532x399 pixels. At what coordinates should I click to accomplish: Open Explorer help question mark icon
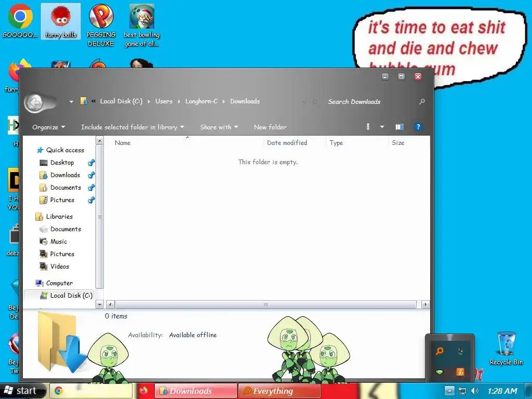[418, 127]
